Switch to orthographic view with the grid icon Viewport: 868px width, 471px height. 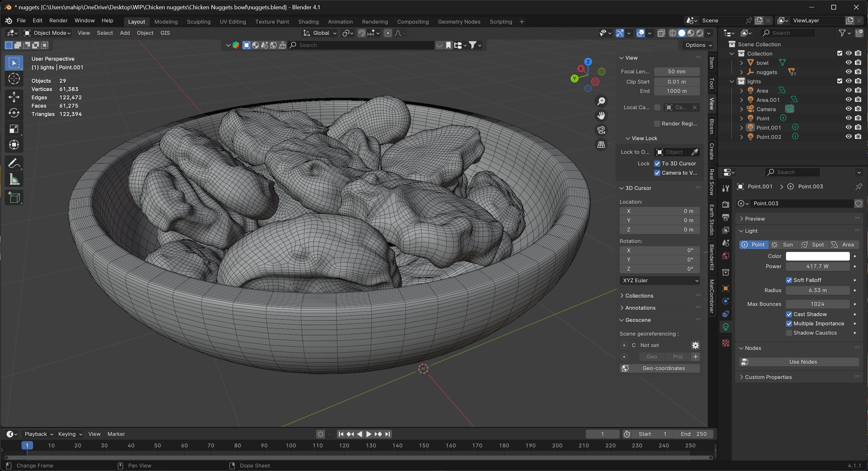tap(601, 145)
